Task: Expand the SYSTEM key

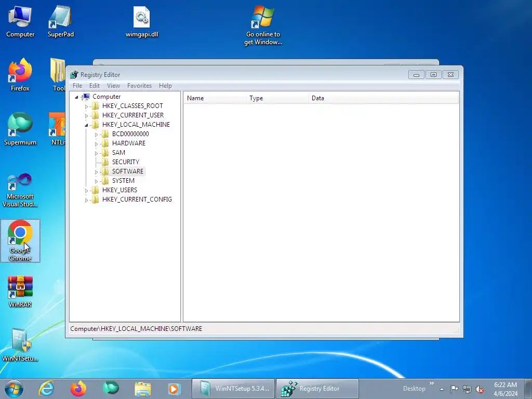Action: click(96, 181)
